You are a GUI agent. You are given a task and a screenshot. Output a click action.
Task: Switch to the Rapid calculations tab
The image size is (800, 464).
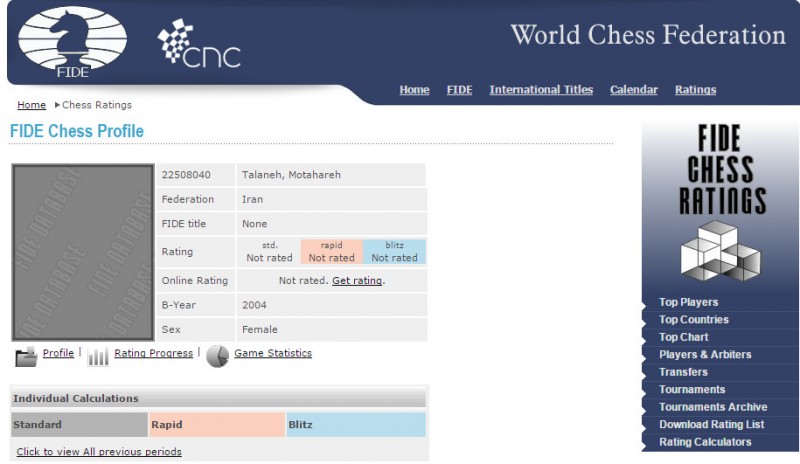(217, 425)
